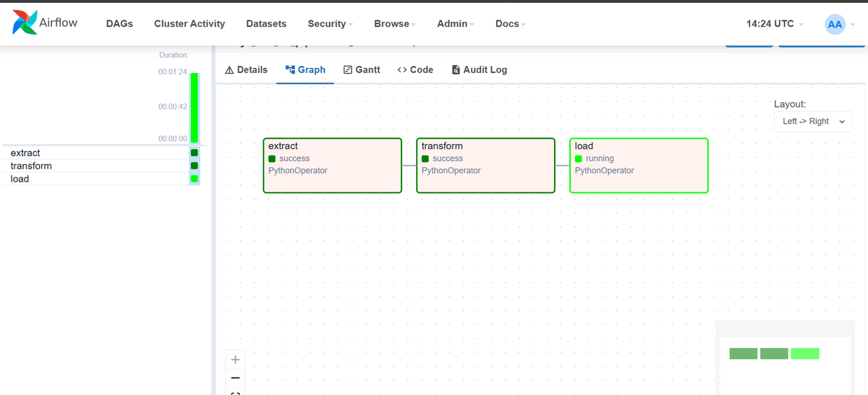Click the green DAG run duration bar
868x395 pixels.
click(x=194, y=108)
